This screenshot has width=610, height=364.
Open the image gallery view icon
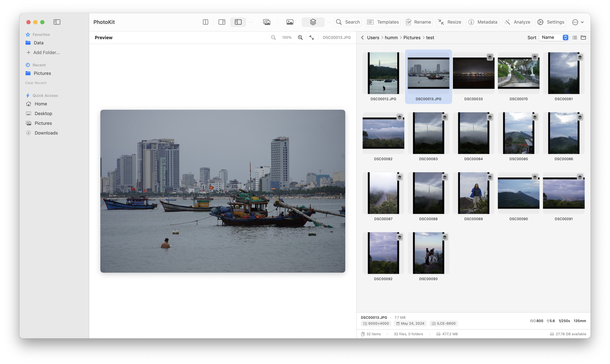[266, 22]
